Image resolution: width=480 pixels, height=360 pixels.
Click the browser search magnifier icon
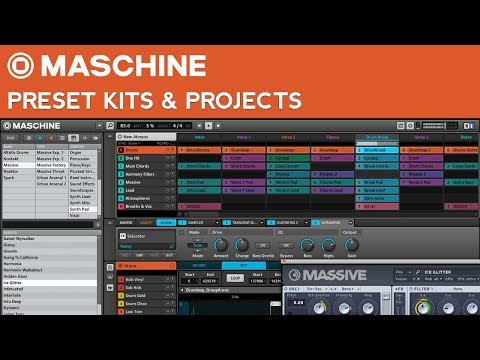pos(110,126)
